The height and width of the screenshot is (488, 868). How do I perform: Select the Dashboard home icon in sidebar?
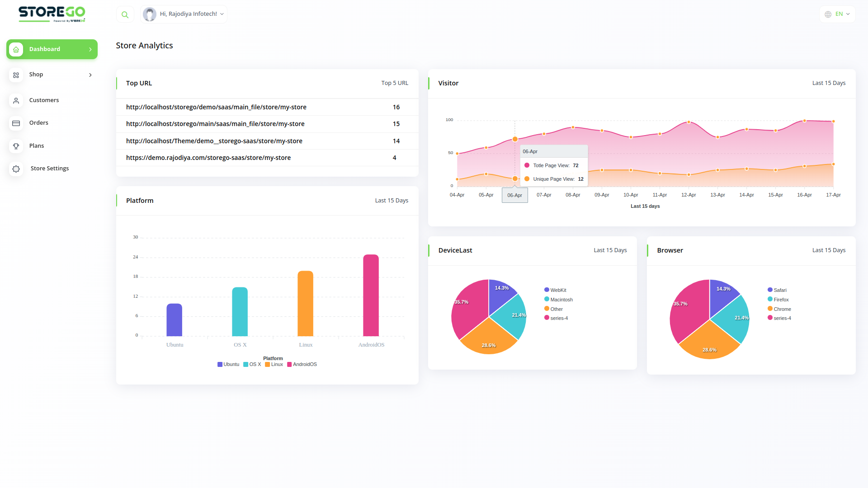[x=16, y=49]
